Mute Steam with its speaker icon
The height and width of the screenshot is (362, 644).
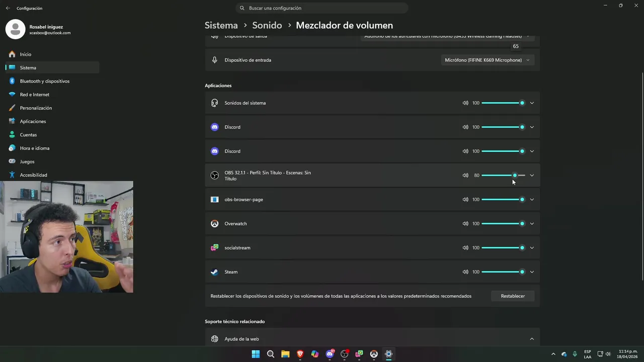(465, 272)
